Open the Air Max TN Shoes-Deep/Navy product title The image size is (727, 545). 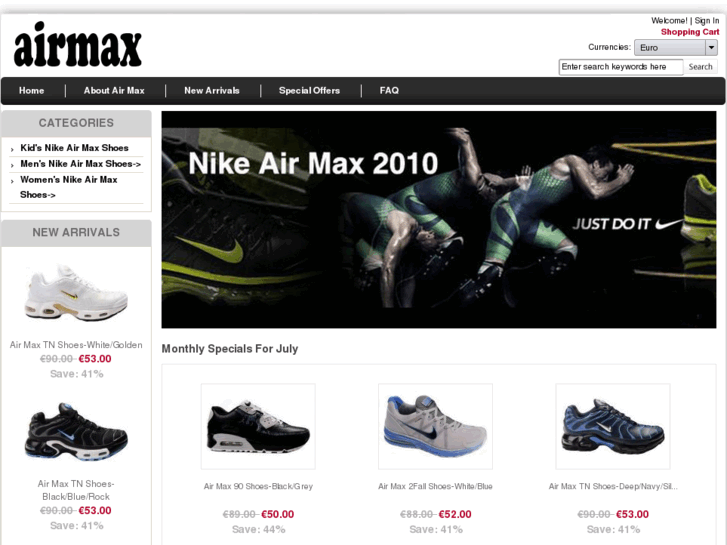[x=613, y=487]
